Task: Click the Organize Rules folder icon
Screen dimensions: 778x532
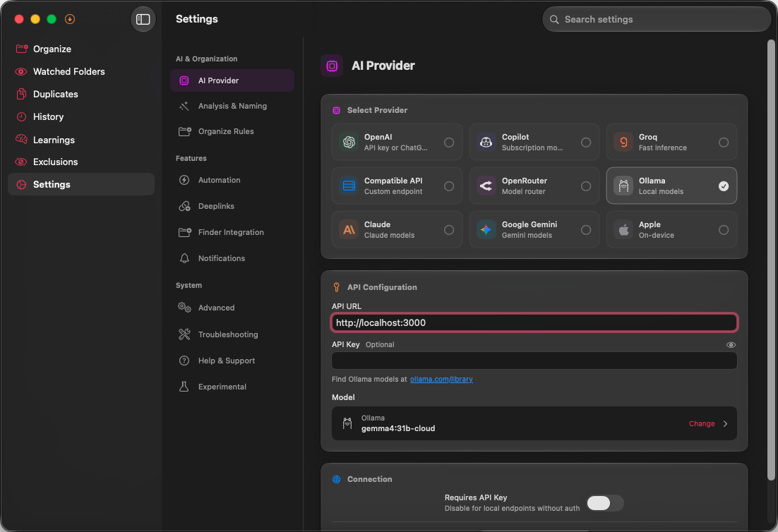Action: (184, 131)
